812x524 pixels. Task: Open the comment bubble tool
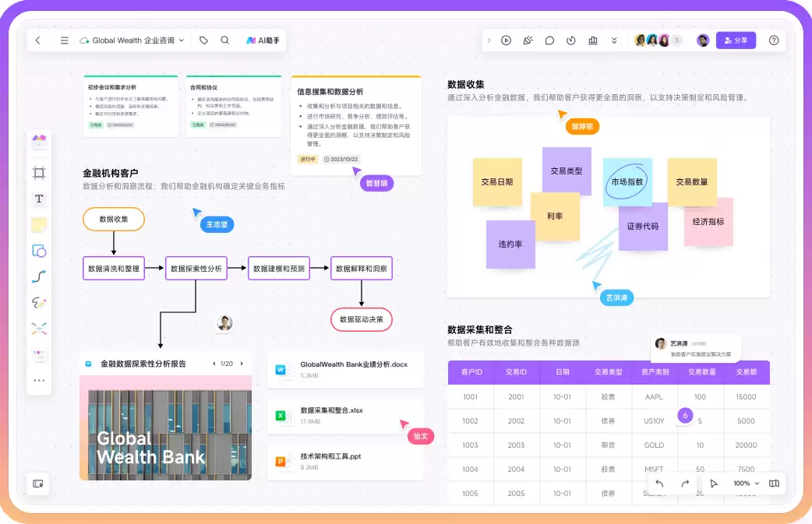pos(549,40)
